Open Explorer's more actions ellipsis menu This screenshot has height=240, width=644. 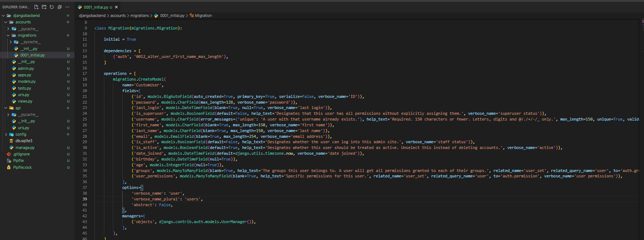tap(67, 7)
